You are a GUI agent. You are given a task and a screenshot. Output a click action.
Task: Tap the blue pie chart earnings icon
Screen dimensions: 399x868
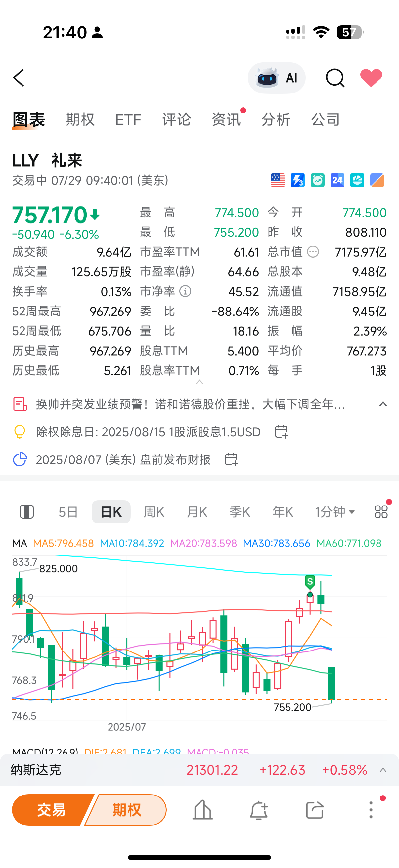[x=20, y=459]
